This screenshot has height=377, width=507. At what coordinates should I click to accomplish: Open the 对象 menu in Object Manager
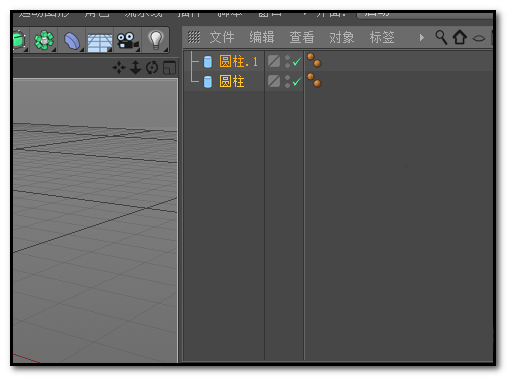coord(342,37)
